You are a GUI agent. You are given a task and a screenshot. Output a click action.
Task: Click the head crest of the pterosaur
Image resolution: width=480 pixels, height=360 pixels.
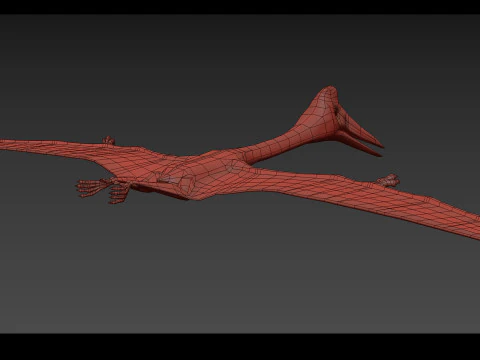pos(325,98)
